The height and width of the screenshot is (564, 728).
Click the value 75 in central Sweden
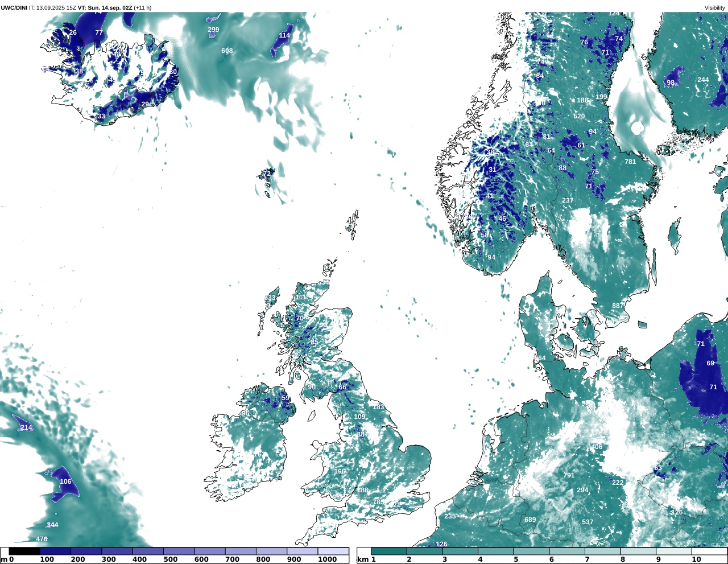click(x=595, y=172)
